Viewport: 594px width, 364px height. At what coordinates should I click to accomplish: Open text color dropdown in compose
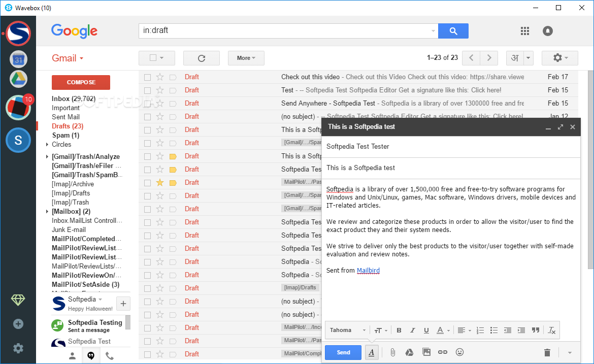click(x=443, y=330)
